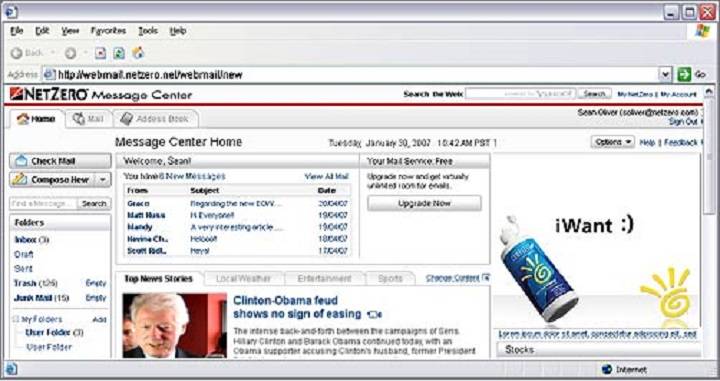Screen dimensions: 720x381
Task: Select the Entertainment news tab
Action: pyautogui.click(x=324, y=279)
